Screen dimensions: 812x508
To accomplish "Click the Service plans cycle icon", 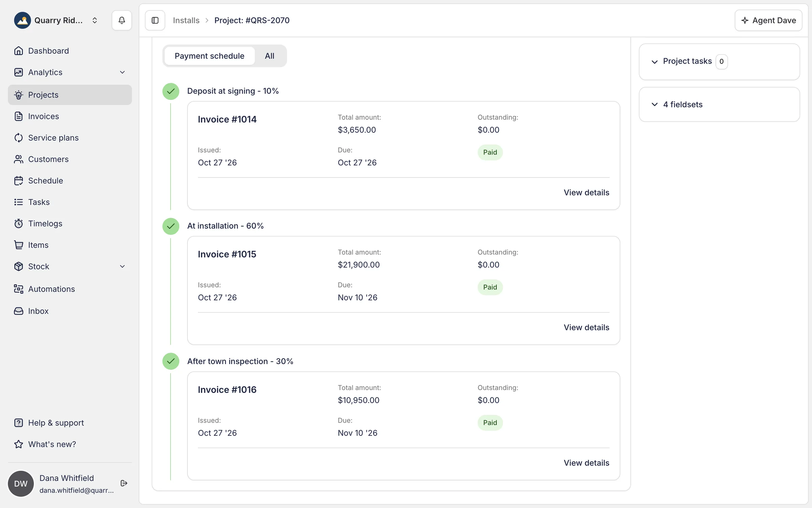I will pos(19,138).
